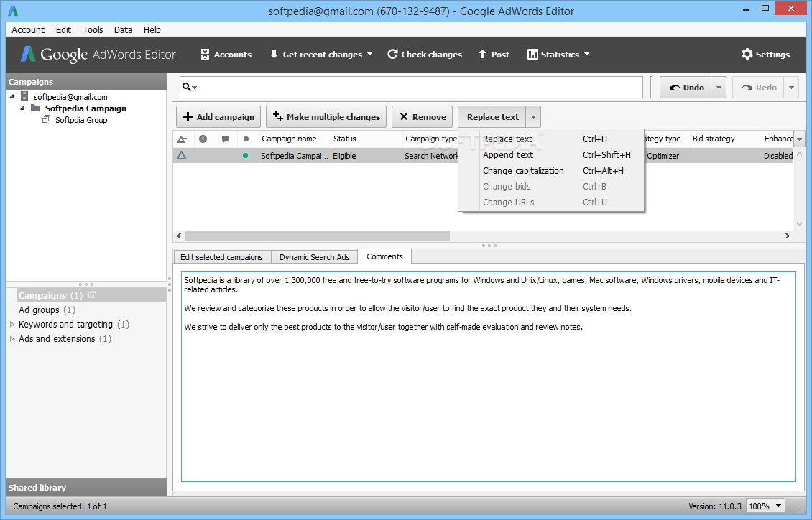Click the Replace text button
The width and height of the screenshot is (812, 520).
tap(492, 117)
